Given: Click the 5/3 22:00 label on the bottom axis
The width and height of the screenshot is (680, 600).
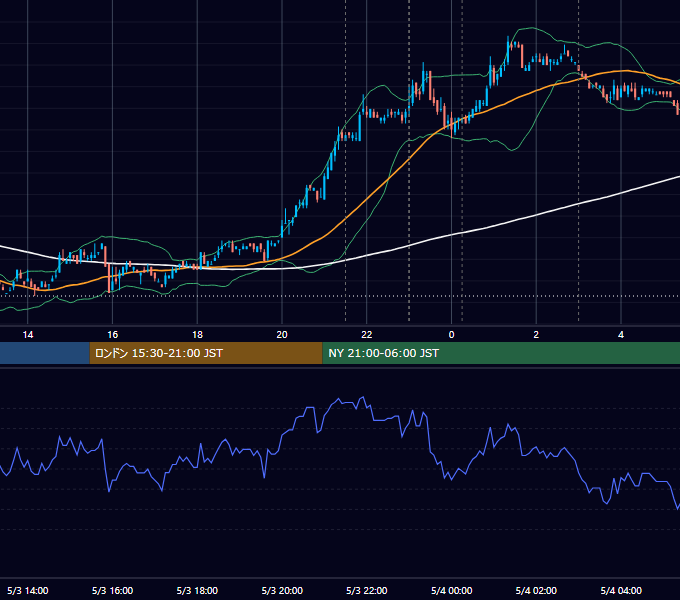Looking at the screenshot, I should coord(367,590).
